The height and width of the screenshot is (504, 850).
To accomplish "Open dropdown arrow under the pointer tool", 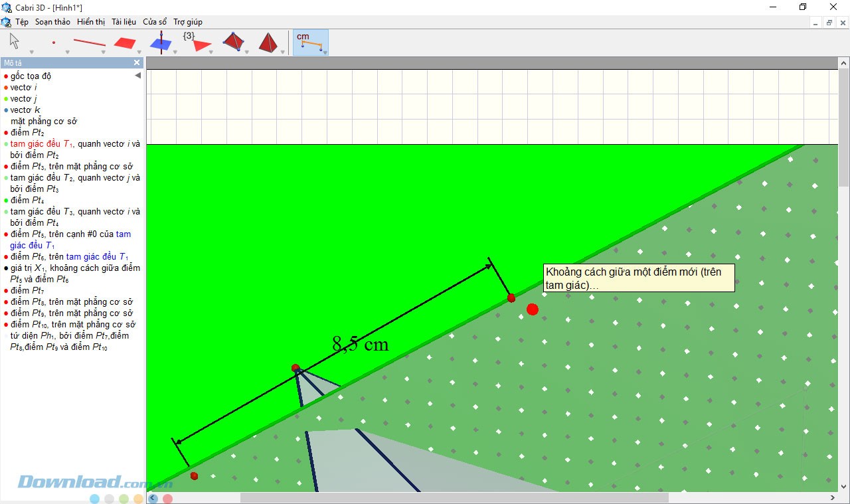I will pyautogui.click(x=31, y=52).
